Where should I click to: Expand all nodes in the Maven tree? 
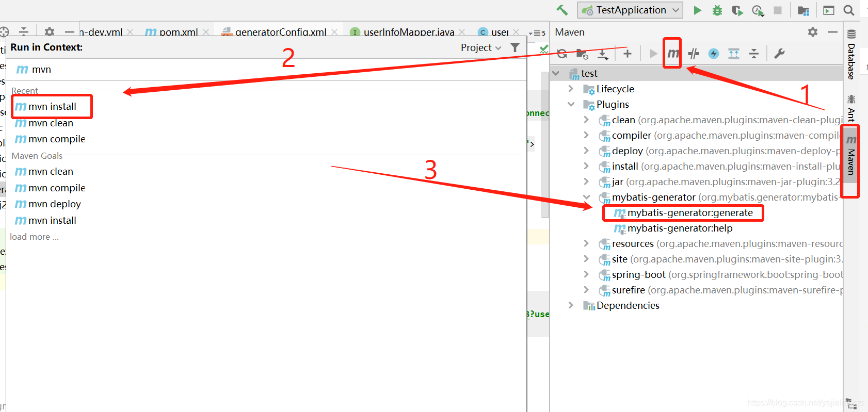[734, 54]
